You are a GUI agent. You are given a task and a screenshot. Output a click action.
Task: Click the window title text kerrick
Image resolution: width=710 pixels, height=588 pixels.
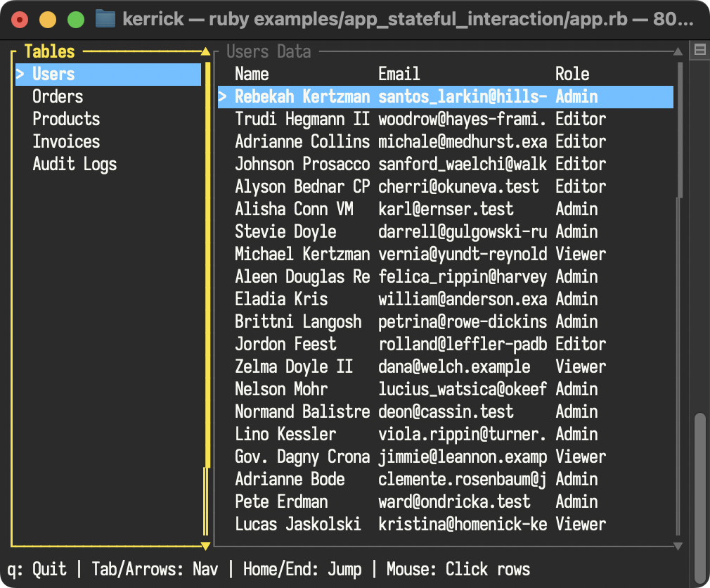(x=153, y=19)
